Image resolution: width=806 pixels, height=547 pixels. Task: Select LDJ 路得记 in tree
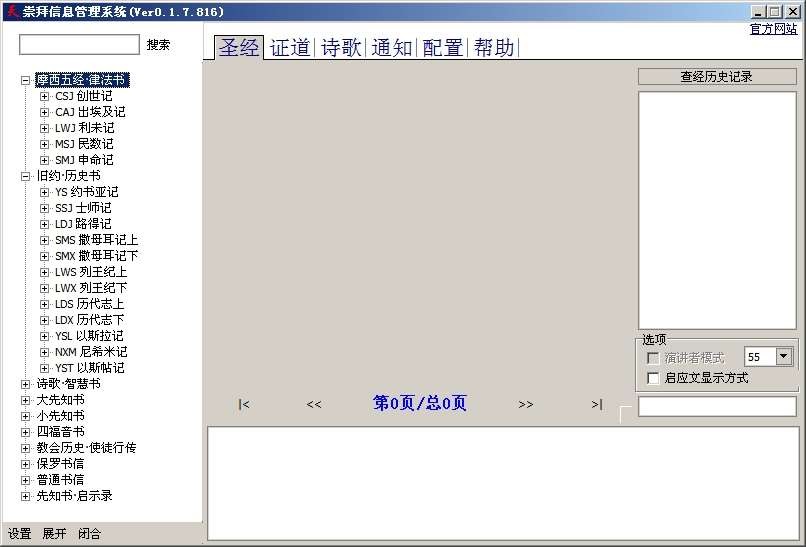pos(83,224)
